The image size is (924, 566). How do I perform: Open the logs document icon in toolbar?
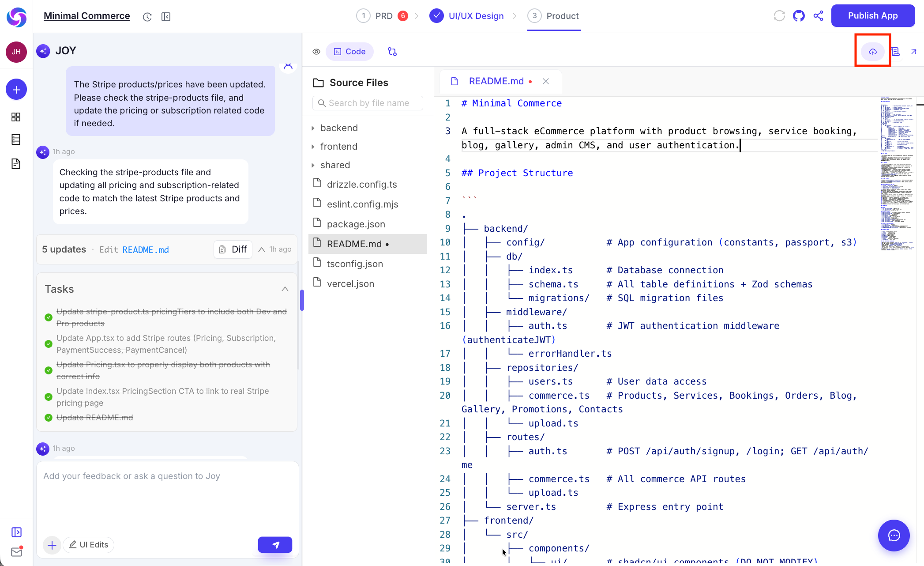tap(895, 52)
